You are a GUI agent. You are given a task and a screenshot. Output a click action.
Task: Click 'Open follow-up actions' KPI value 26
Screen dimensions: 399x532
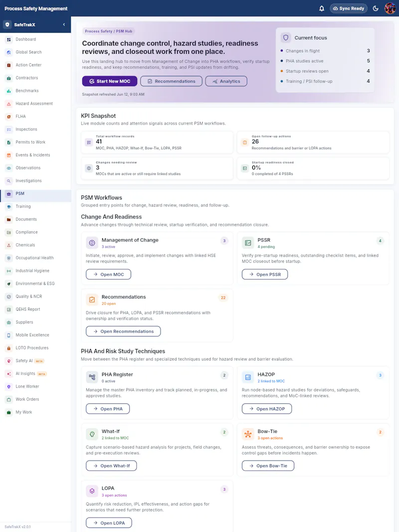(x=255, y=142)
